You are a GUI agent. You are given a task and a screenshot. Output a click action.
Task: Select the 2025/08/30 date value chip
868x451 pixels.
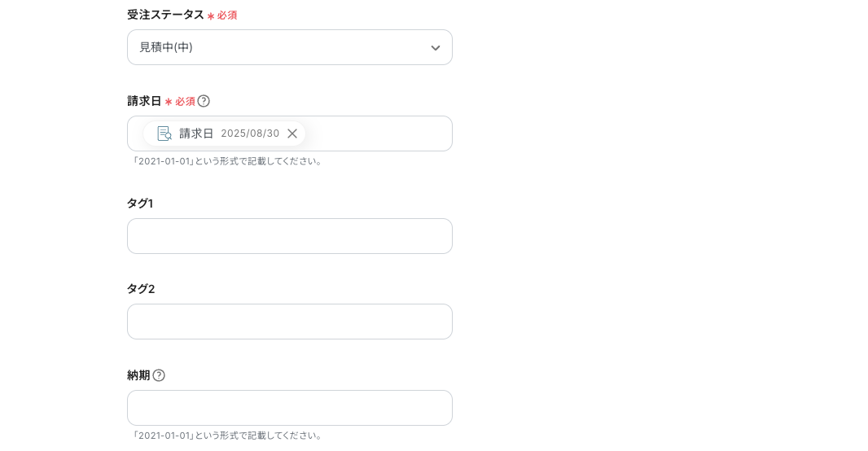tap(249, 134)
